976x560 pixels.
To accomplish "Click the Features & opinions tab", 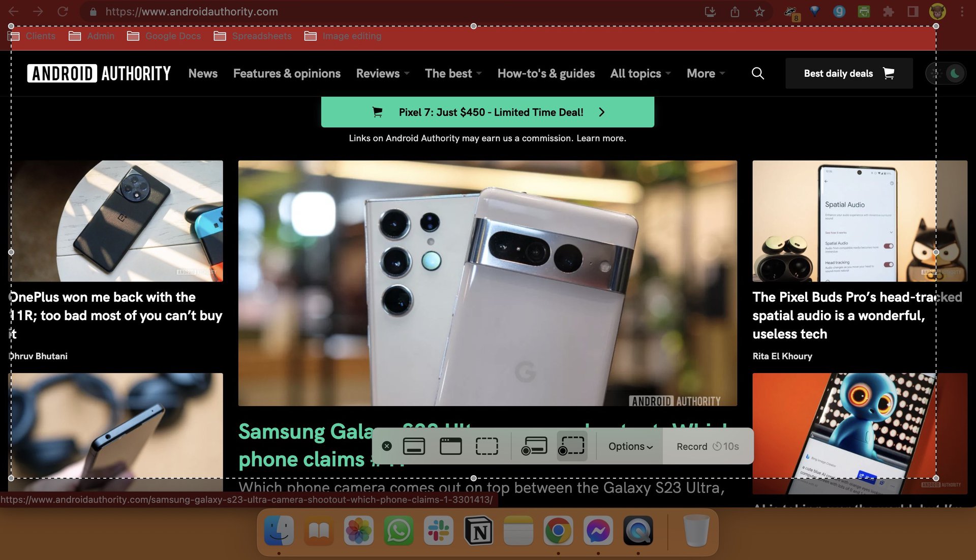I will 286,73.
